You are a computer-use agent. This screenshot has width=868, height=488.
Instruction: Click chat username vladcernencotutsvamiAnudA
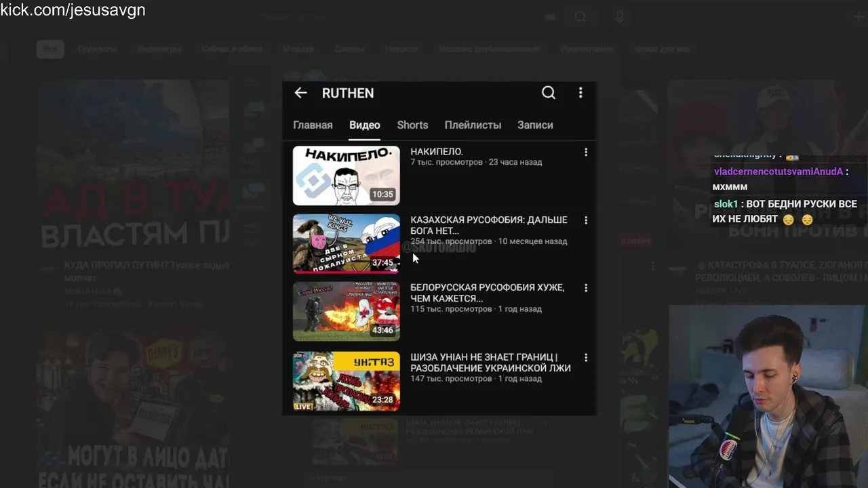click(x=778, y=171)
